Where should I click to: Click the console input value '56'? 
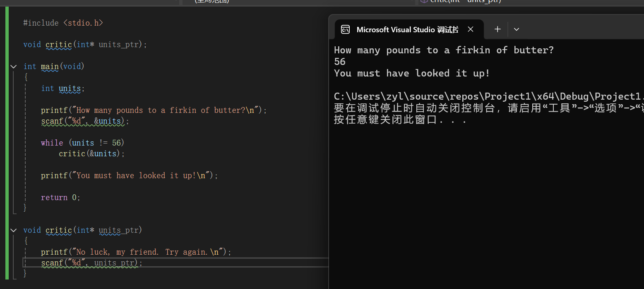[x=340, y=62]
